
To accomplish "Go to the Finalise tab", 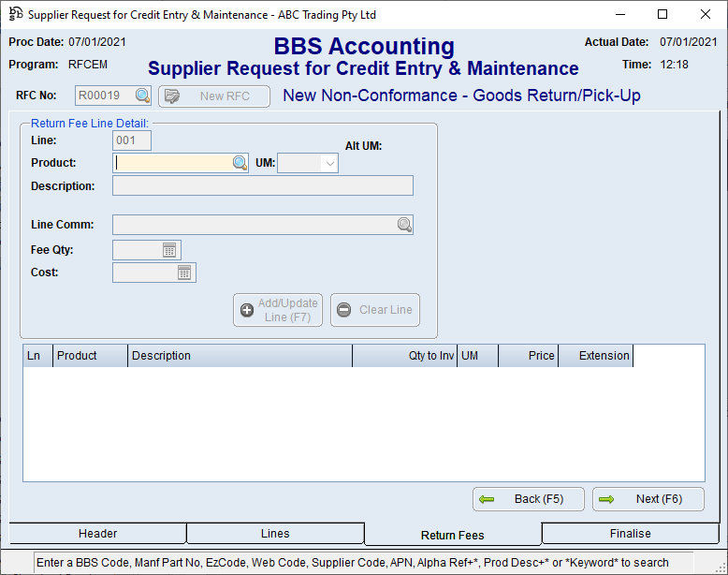I will click(630, 534).
